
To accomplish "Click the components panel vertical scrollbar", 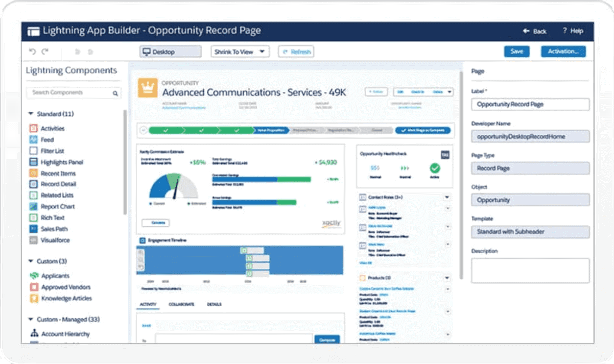I will click(125, 162).
